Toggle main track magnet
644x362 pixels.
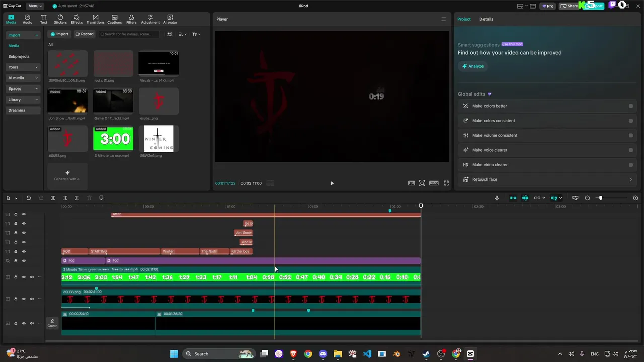pos(513,198)
